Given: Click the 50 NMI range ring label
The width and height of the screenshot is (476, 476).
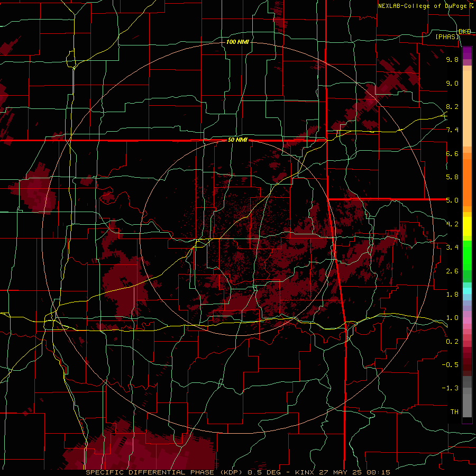Looking at the screenshot, I should coord(237,140).
